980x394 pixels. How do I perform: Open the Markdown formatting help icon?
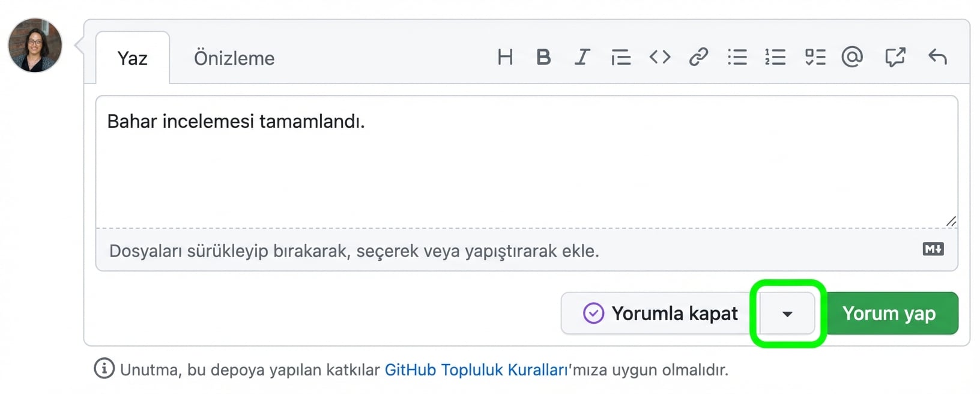click(x=933, y=248)
